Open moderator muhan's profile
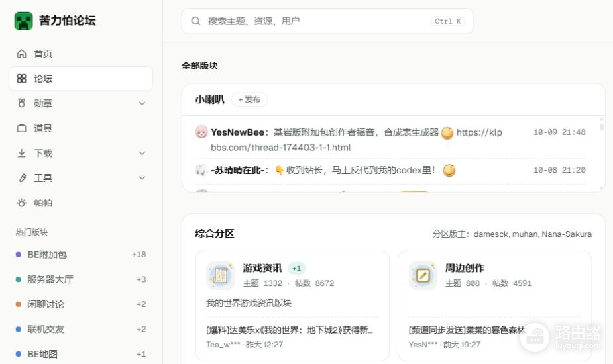 [x=526, y=234]
